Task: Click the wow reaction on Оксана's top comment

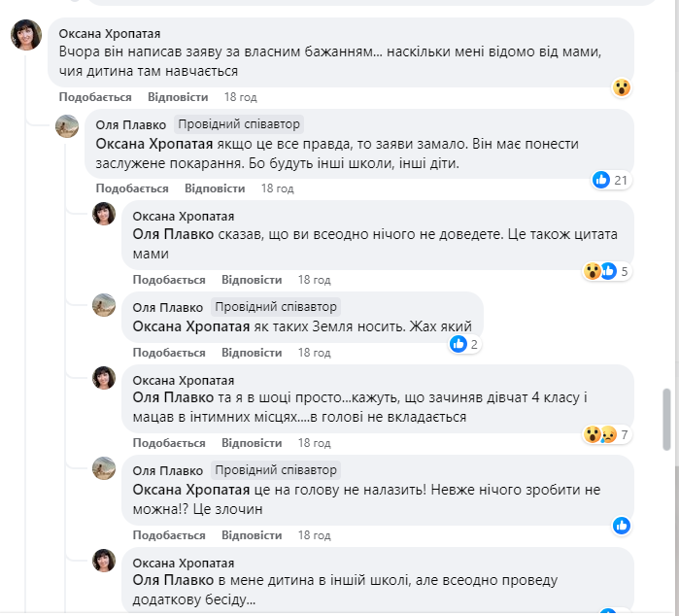Action: pos(622,87)
